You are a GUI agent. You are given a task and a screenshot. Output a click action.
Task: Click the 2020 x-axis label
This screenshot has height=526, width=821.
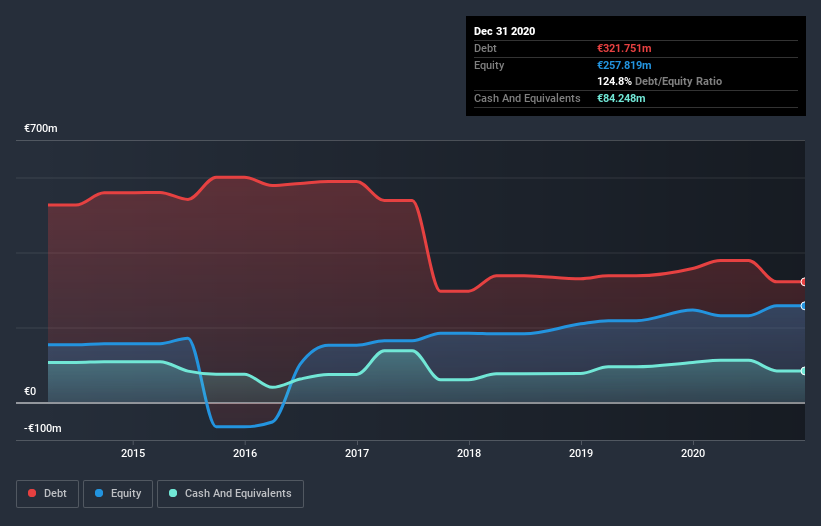click(693, 453)
